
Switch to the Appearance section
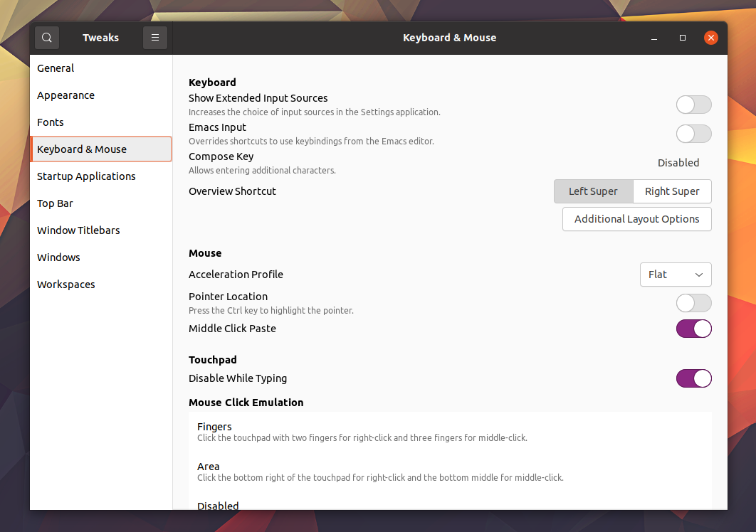(x=65, y=95)
